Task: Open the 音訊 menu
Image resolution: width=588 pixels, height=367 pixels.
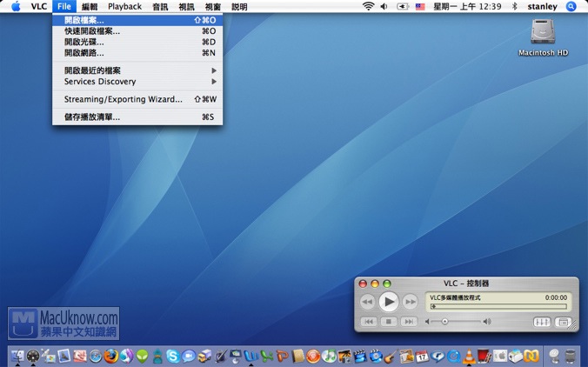Action: (160, 6)
